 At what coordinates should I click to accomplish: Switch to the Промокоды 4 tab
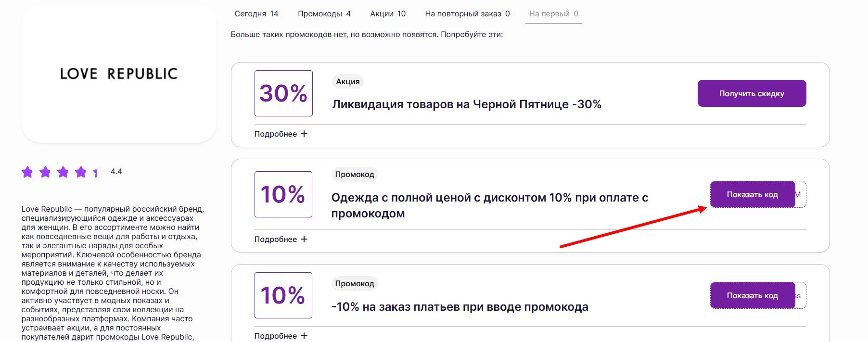pyautogui.click(x=324, y=14)
